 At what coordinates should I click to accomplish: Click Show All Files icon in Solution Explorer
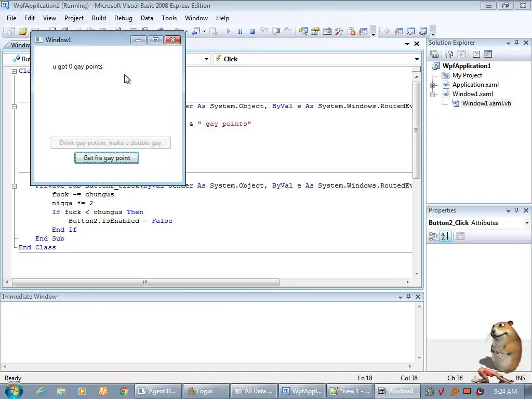449,54
